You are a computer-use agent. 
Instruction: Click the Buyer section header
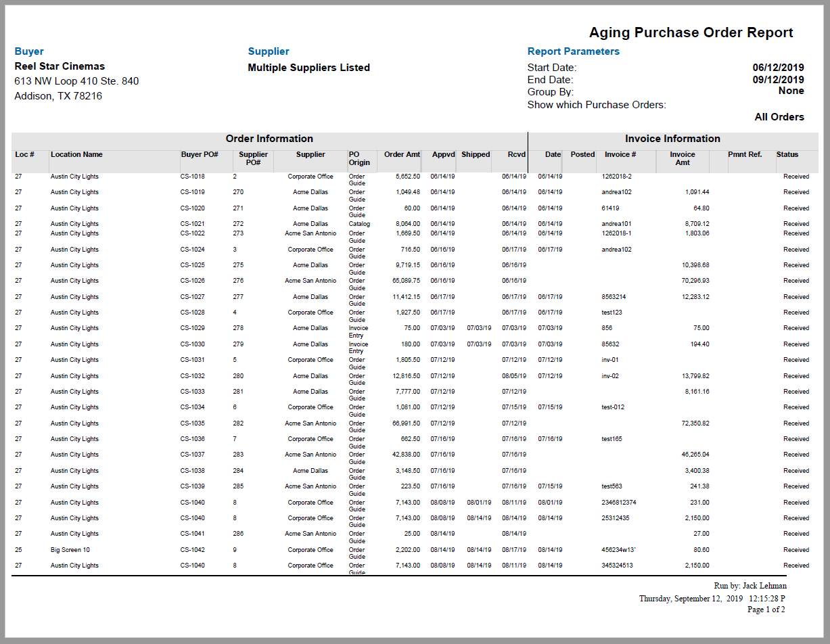tap(28, 51)
